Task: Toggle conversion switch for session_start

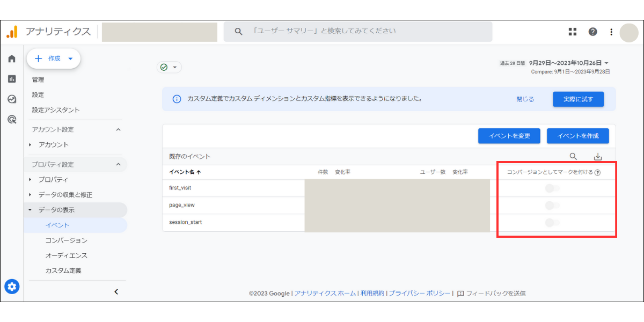Action: point(552,223)
